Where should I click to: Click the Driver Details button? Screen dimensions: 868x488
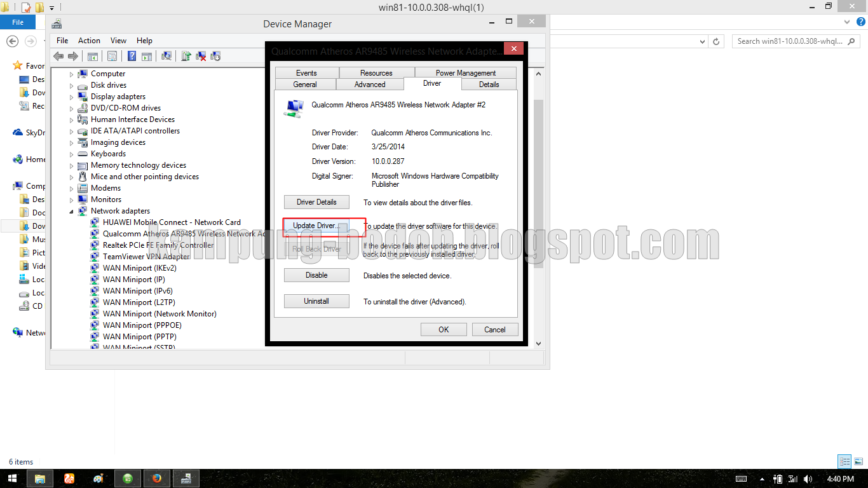tap(316, 202)
